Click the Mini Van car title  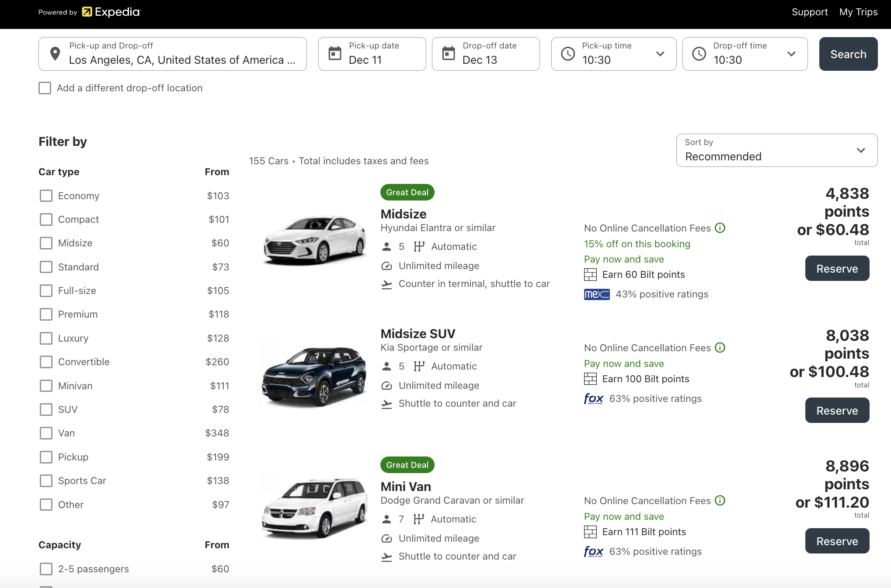(406, 487)
